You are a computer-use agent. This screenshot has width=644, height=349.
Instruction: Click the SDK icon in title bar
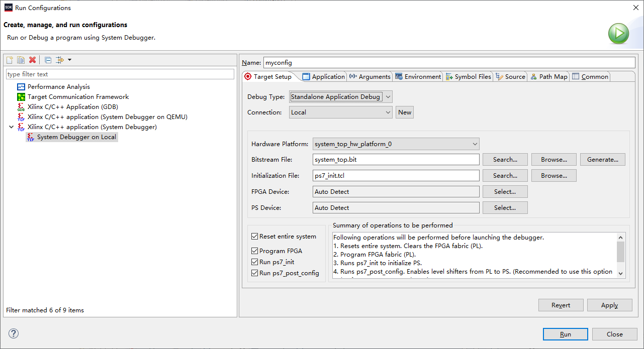tap(9, 8)
